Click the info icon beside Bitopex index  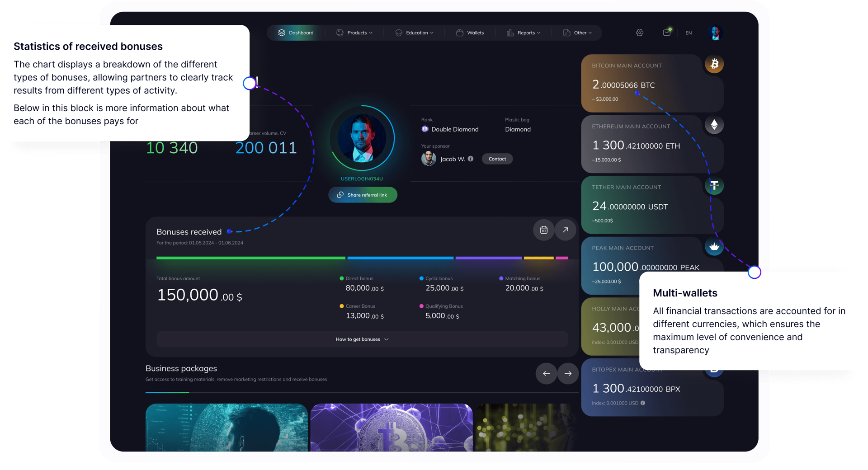tap(643, 403)
